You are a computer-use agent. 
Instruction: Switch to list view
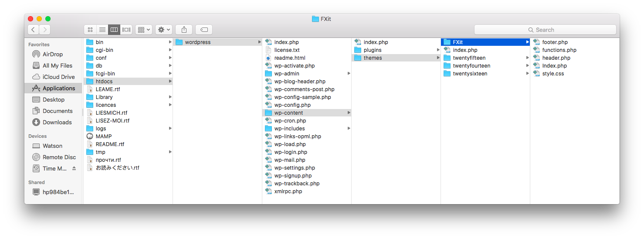coord(102,30)
